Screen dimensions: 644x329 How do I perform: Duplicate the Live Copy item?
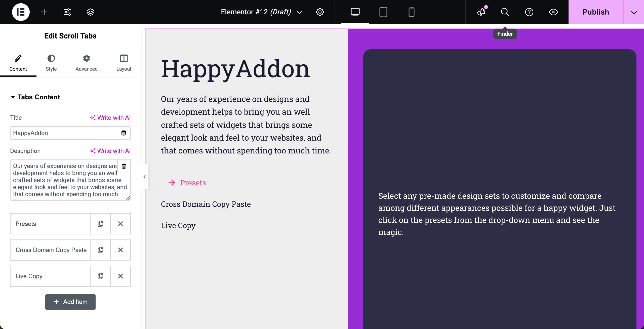tap(100, 276)
